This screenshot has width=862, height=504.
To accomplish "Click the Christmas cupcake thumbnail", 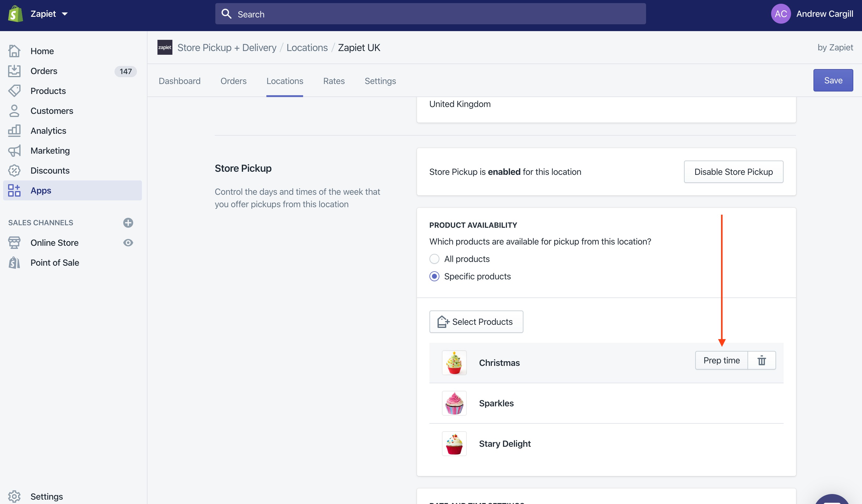I will coord(454,363).
